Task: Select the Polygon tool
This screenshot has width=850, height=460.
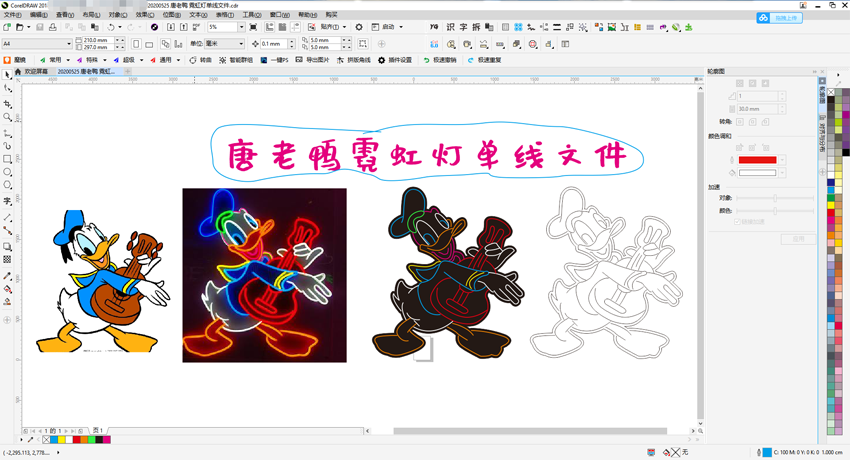Action: pos(7,185)
